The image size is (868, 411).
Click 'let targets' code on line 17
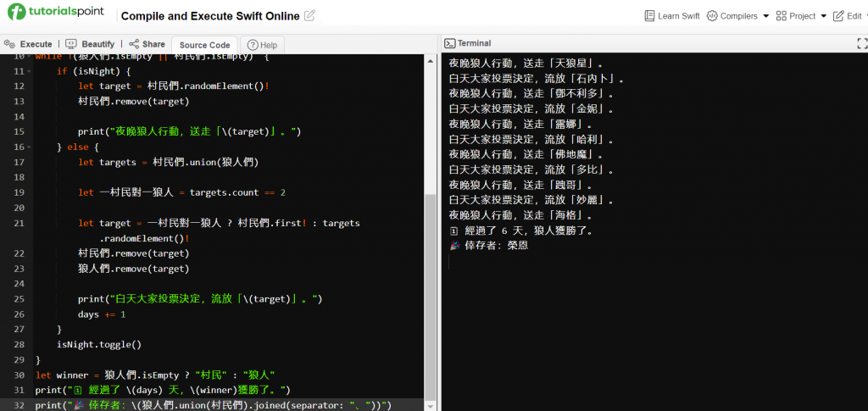tap(169, 162)
